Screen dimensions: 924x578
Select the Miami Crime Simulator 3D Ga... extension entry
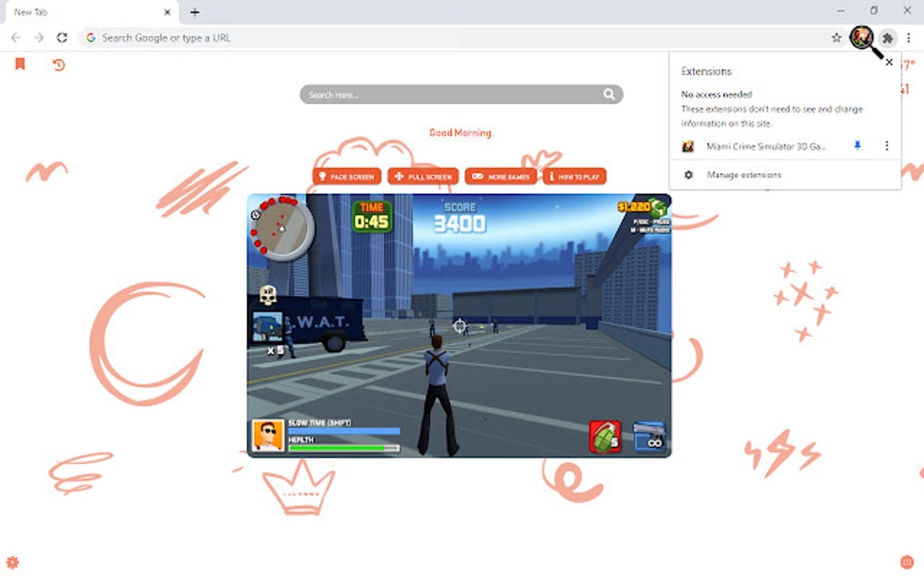click(x=765, y=146)
